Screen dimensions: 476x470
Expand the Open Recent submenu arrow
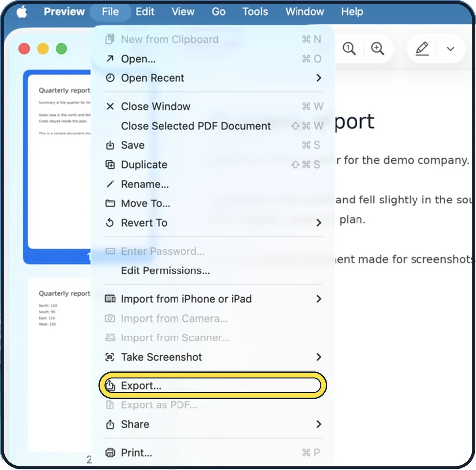[318, 78]
